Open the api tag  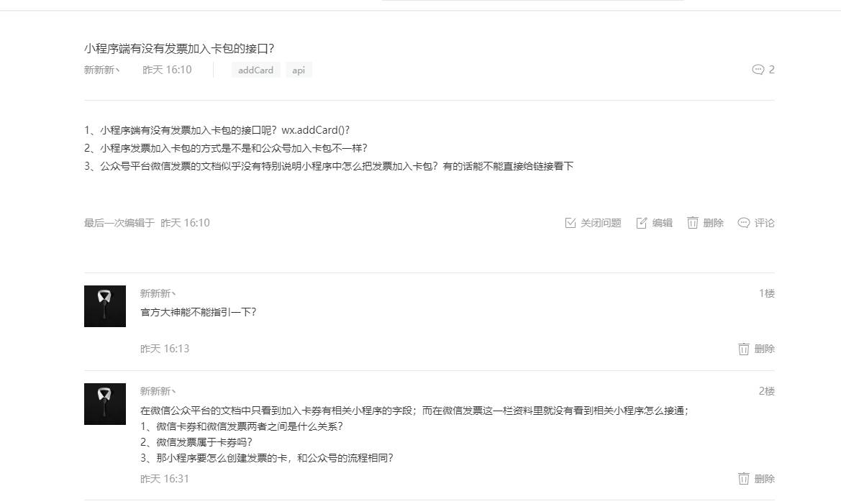point(299,70)
